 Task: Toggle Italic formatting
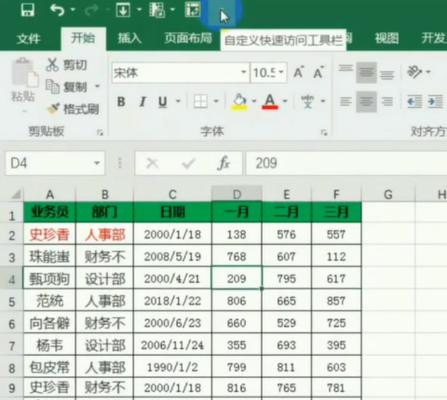143,101
